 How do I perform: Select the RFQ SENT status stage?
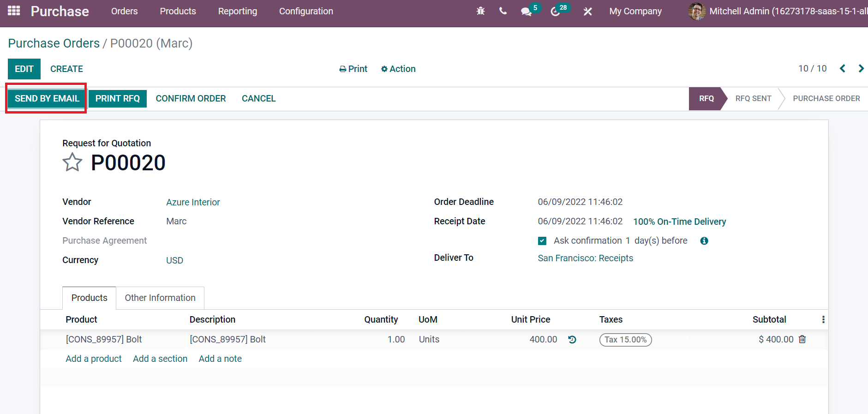(x=753, y=98)
